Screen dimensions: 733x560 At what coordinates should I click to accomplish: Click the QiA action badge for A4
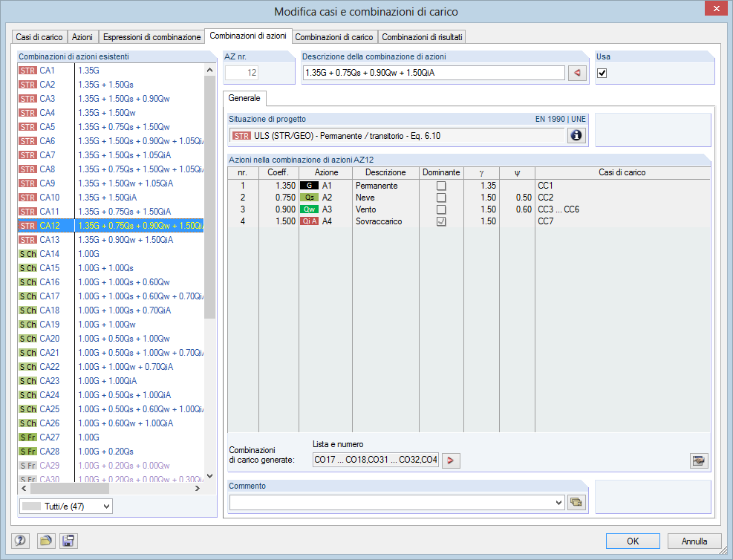click(309, 221)
